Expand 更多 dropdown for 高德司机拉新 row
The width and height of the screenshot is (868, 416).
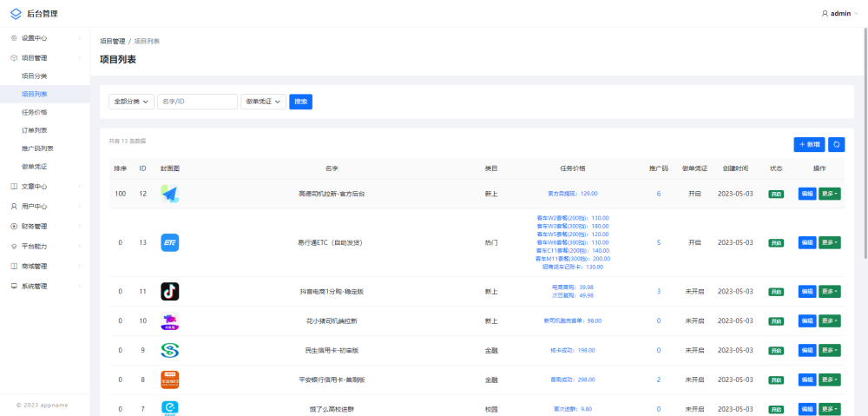coord(830,194)
